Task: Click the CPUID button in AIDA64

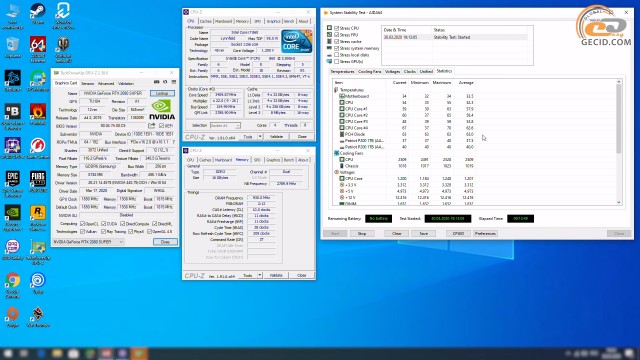Action: [x=458, y=233]
